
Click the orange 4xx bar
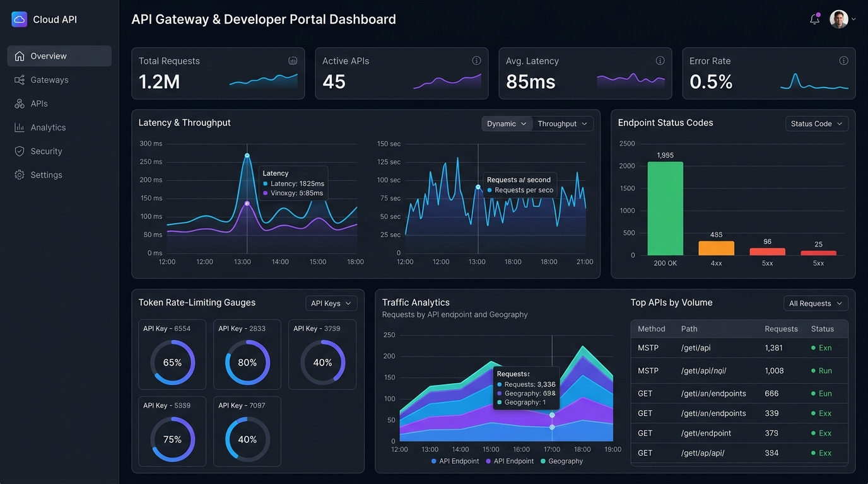(716, 248)
